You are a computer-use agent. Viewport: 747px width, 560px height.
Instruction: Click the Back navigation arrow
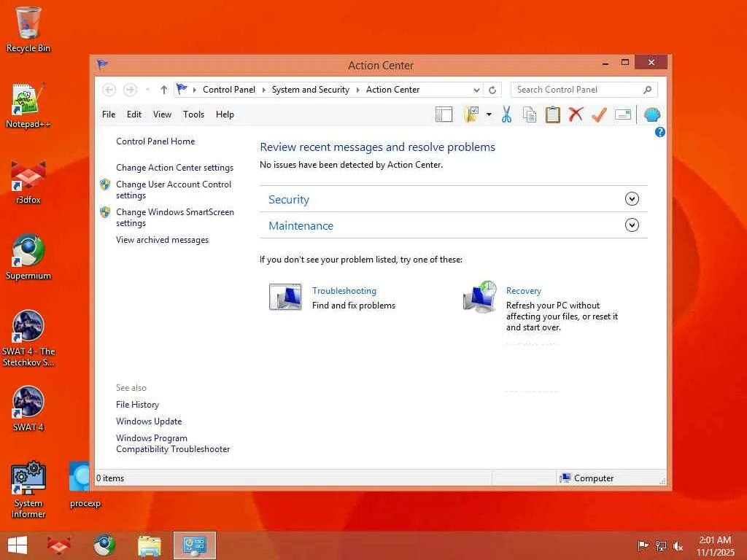pyautogui.click(x=109, y=90)
